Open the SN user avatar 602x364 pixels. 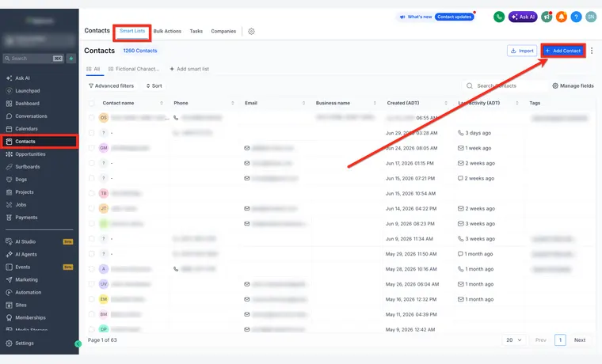(x=591, y=17)
